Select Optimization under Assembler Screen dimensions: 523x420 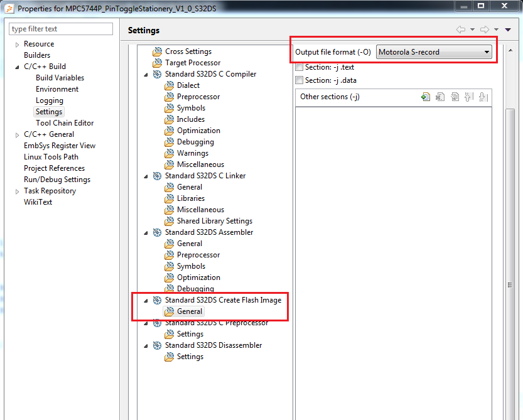(x=198, y=277)
